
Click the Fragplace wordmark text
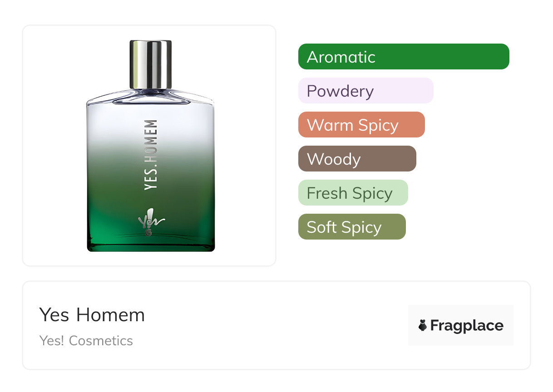tap(467, 326)
